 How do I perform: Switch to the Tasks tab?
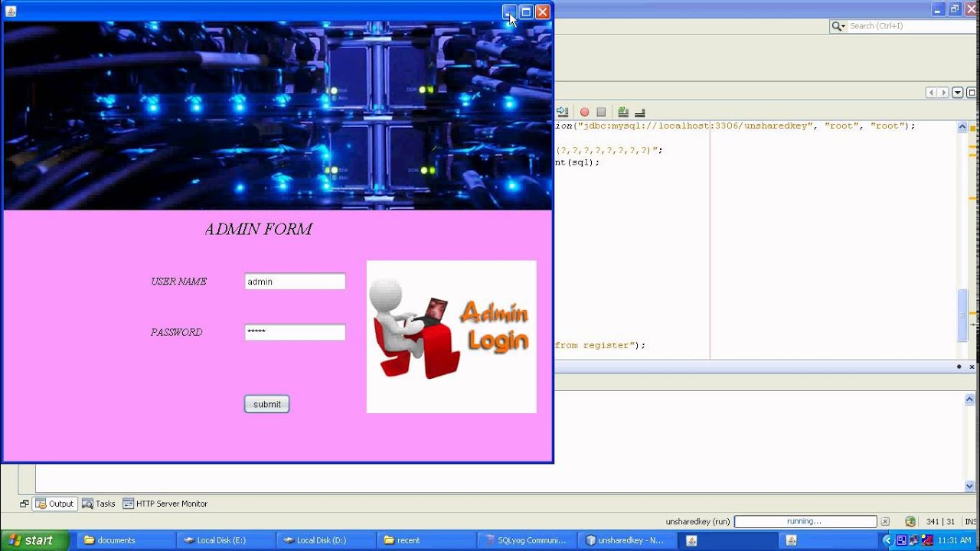(x=99, y=504)
